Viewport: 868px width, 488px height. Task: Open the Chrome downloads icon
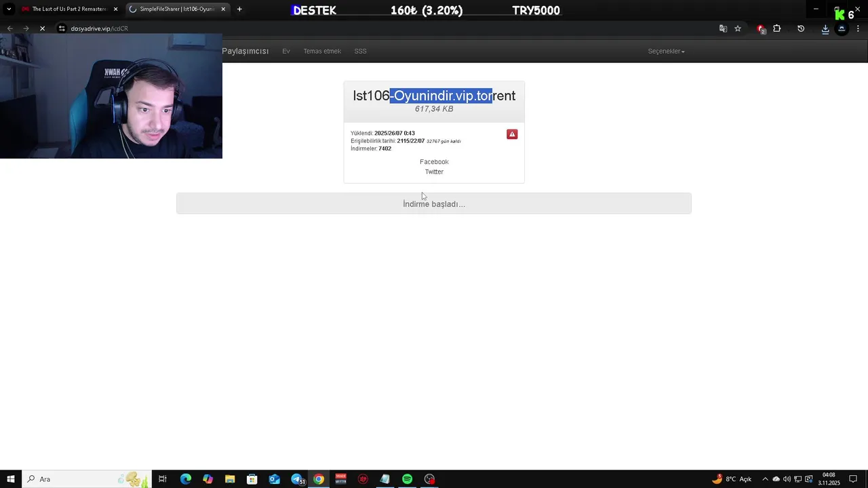[825, 28]
